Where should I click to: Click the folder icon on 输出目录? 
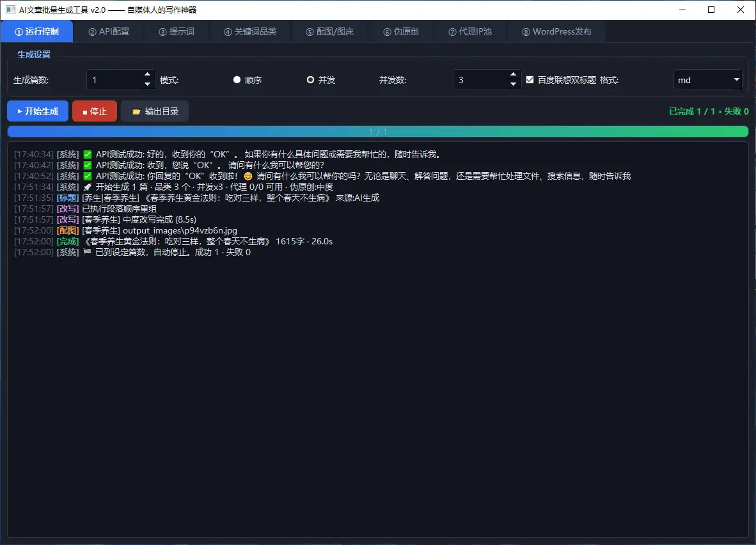(x=136, y=112)
